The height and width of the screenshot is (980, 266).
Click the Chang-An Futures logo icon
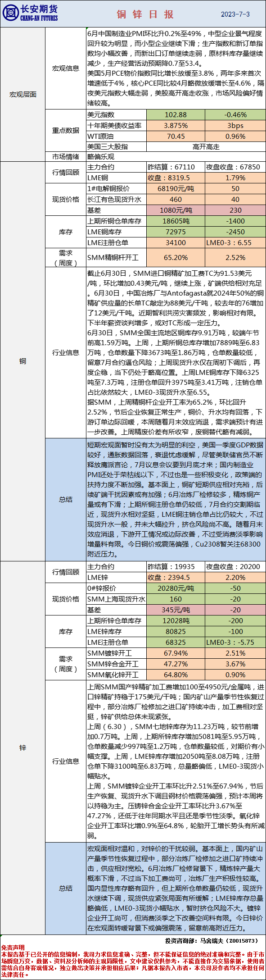tap(10, 14)
